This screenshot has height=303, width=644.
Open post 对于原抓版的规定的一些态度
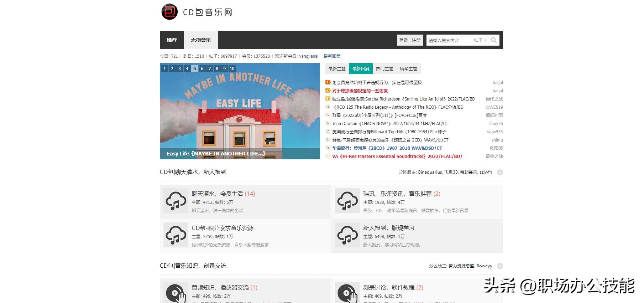coord(360,91)
